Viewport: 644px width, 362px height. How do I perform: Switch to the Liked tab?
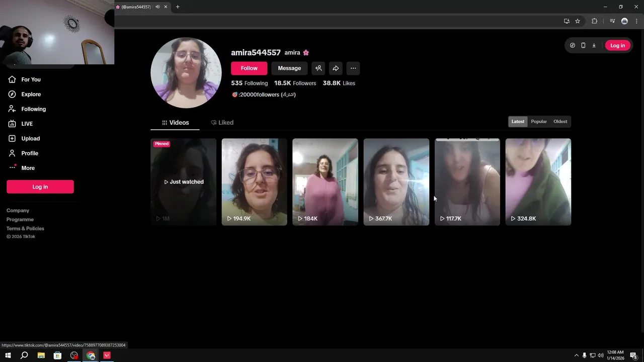click(x=222, y=123)
